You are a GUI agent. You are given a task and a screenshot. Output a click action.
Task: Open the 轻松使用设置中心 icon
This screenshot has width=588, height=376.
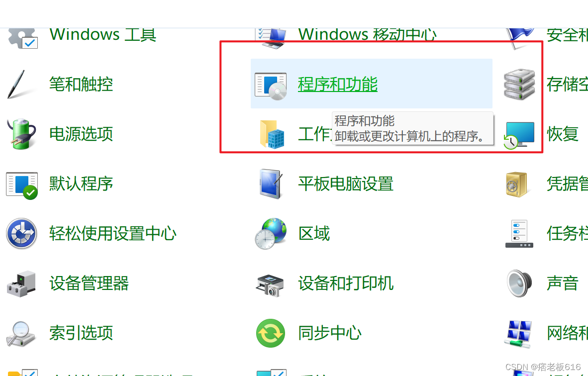click(21, 233)
